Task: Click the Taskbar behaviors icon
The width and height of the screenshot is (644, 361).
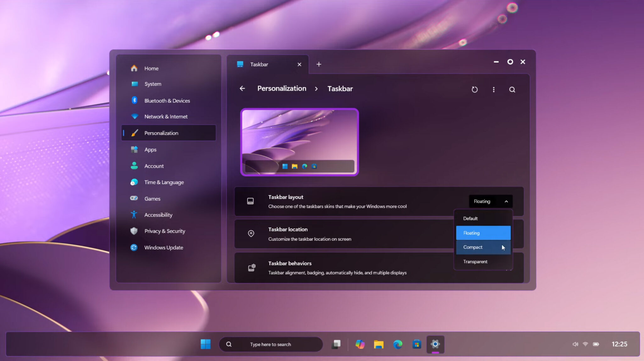Action: pyautogui.click(x=251, y=267)
